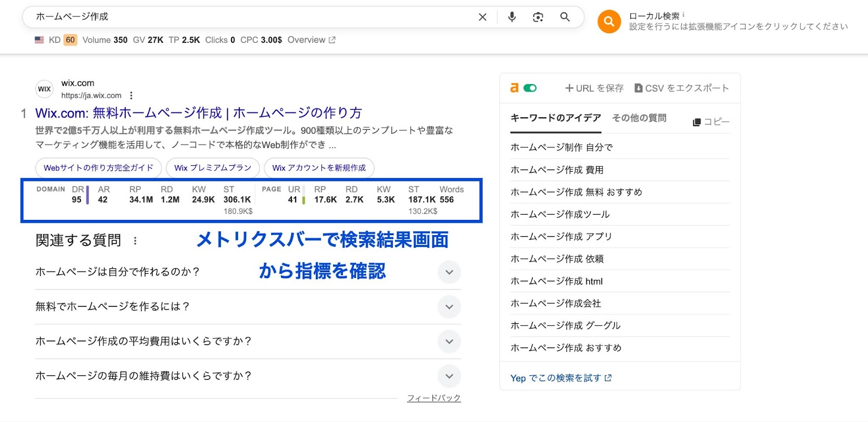Select keyword ホームページ作成 html

tap(557, 281)
